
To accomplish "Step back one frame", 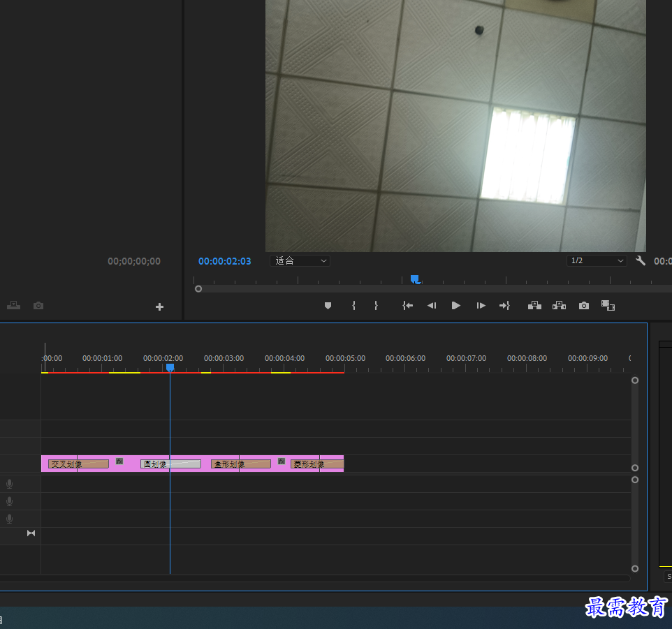I will (x=432, y=306).
